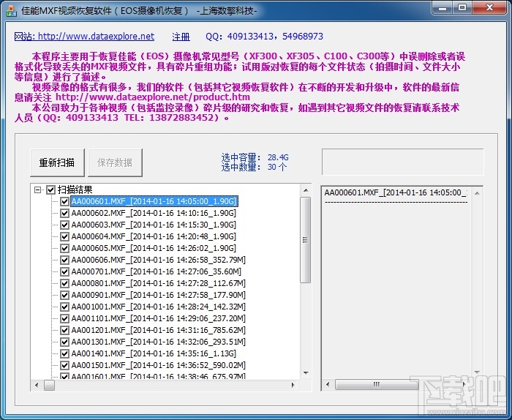
Task: Select row AA000601.MXF_[2014-01-16 14:05:00_1.90G]
Action: (x=154, y=201)
